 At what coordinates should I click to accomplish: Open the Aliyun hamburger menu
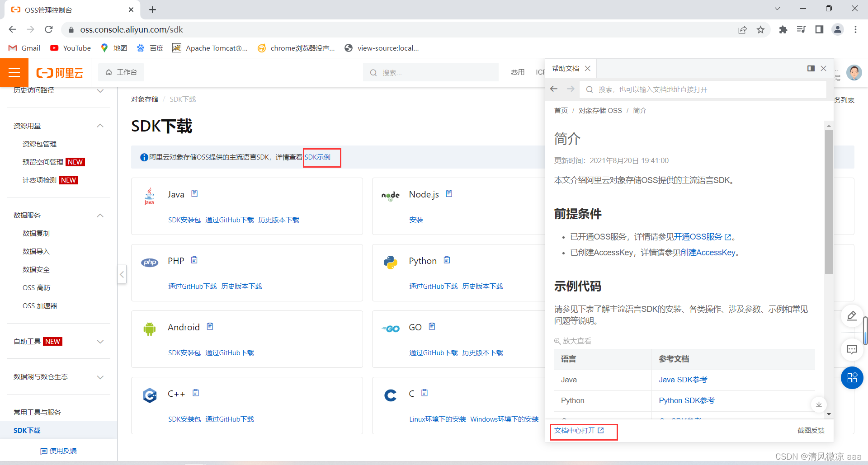click(x=14, y=72)
